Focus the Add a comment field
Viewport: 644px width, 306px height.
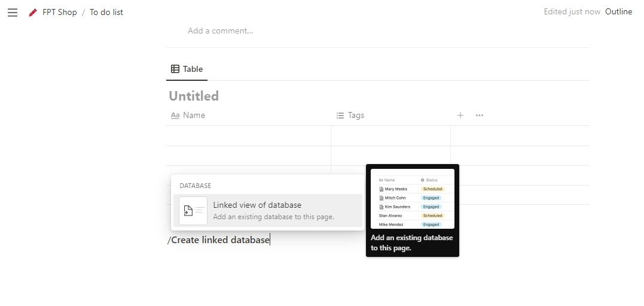[x=221, y=31]
